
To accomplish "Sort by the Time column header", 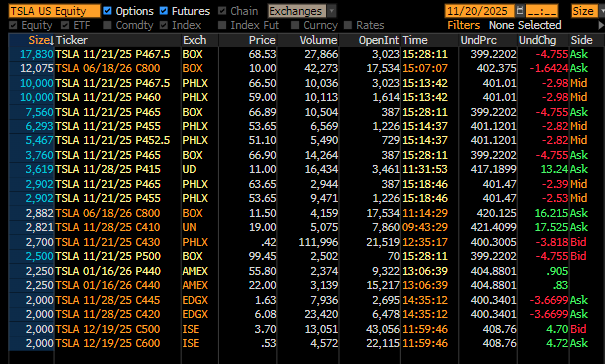I will 429,40.
